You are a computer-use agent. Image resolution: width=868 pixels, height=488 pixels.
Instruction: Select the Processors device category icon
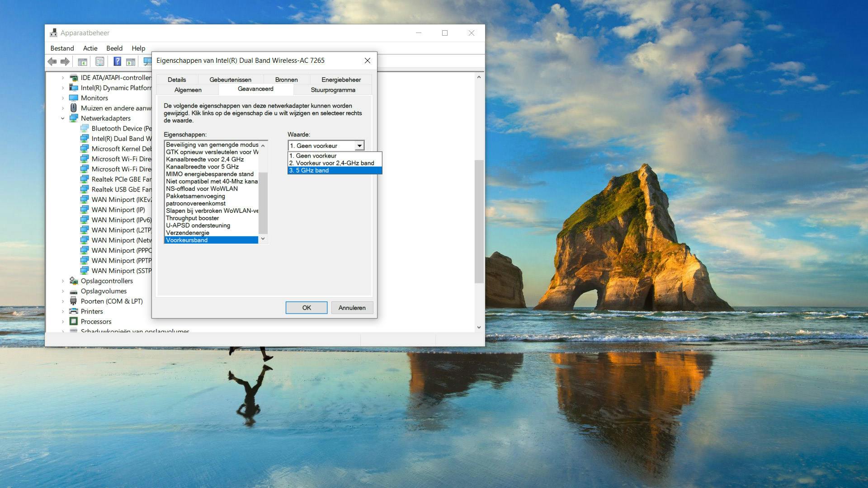[73, 322]
